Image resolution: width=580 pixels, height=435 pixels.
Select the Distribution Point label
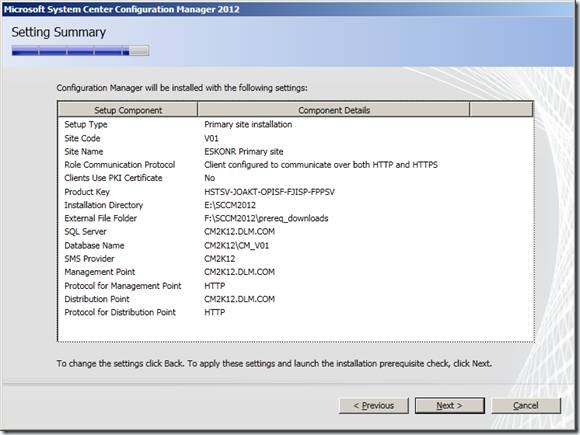97,299
